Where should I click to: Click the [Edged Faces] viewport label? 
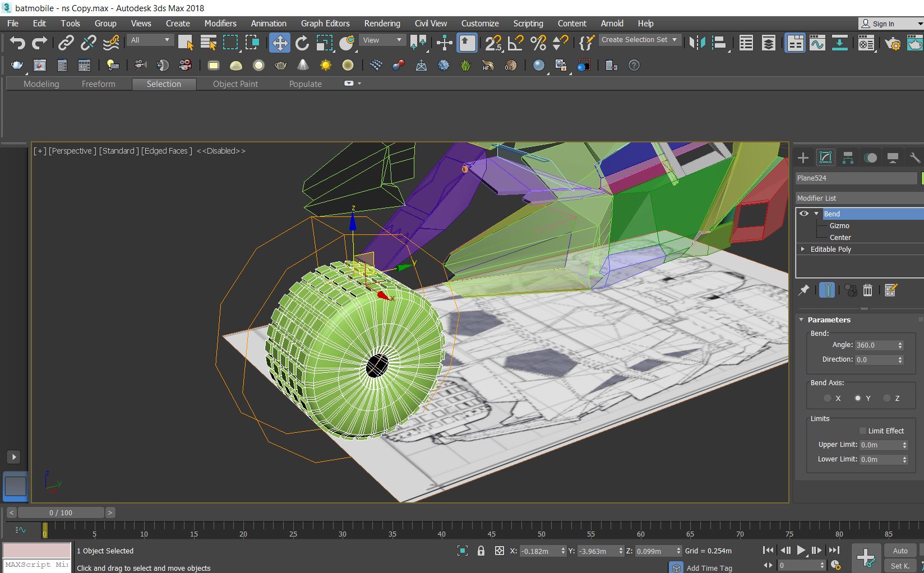(x=167, y=151)
